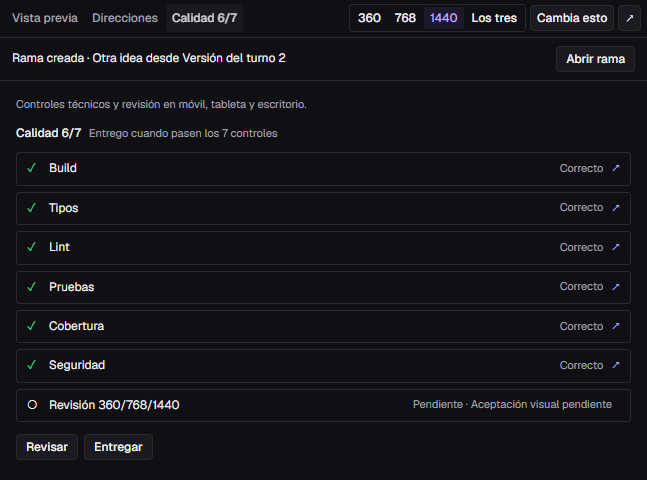Open the Seguridad check details arrow

click(616, 365)
